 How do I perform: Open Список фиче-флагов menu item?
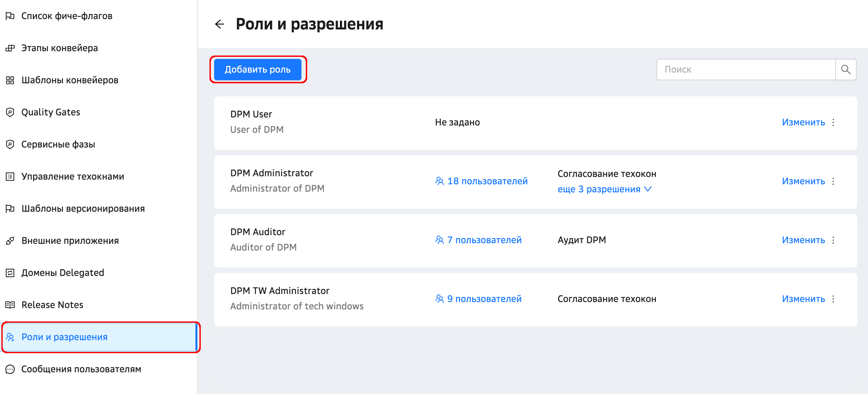pyautogui.click(x=67, y=16)
